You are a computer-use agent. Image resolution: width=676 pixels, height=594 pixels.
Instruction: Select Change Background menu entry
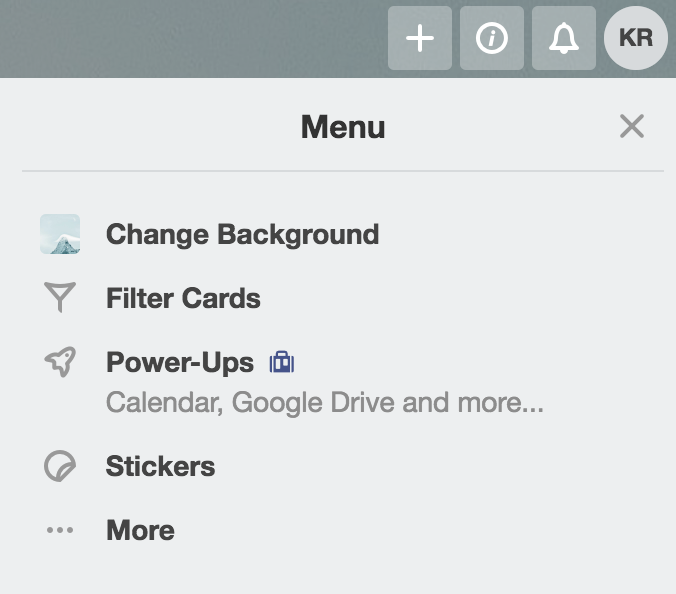coord(242,234)
